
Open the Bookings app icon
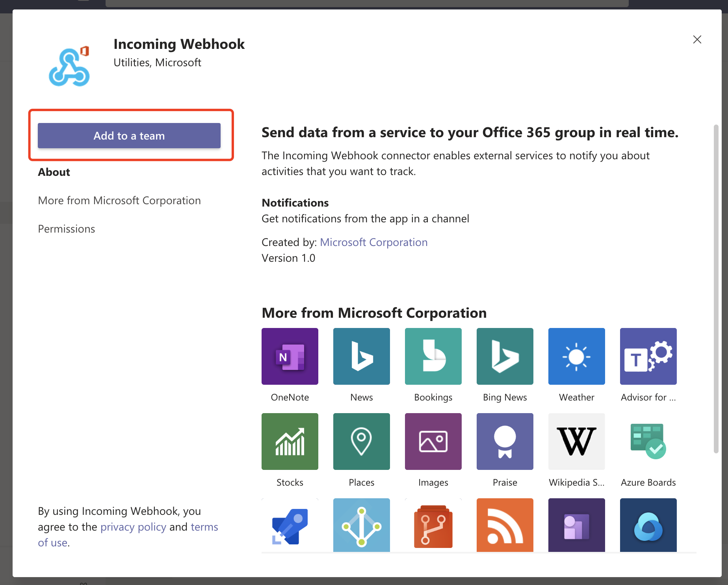pyautogui.click(x=433, y=356)
